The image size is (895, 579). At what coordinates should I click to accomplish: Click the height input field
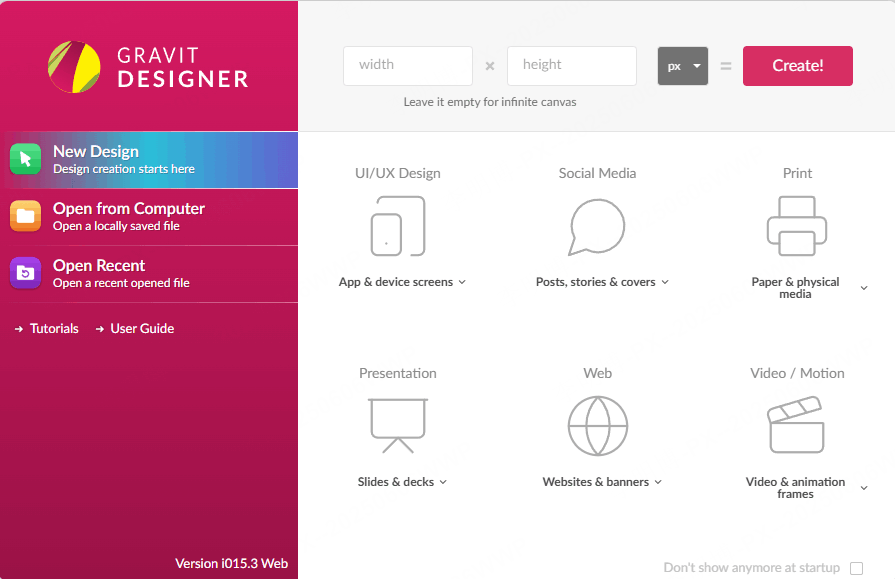coord(571,66)
